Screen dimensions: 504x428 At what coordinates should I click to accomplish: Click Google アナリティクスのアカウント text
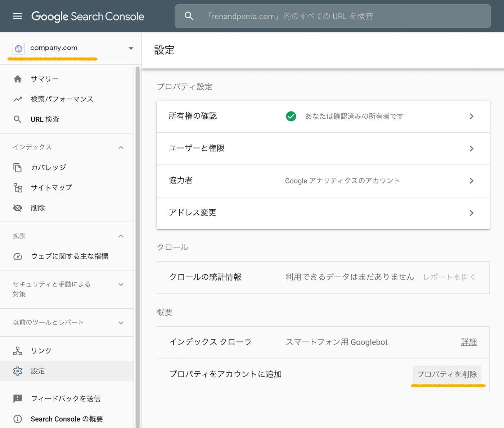click(342, 181)
